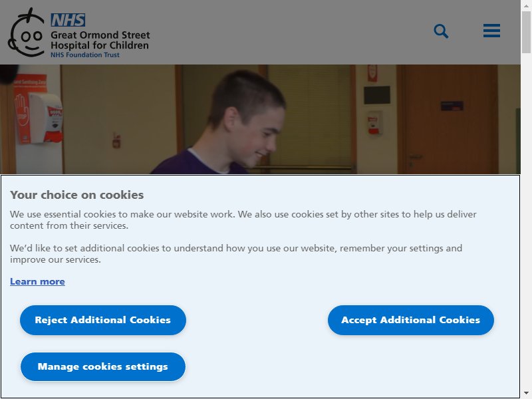532x399 pixels.
Task: Open the hamburger navigation menu
Action: click(491, 31)
